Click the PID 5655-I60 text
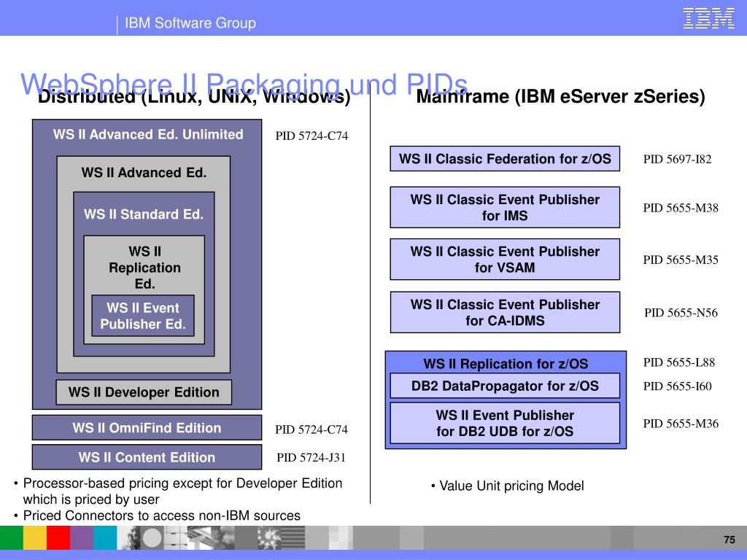This screenshot has width=747, height=560. click(x=678, y=386)
